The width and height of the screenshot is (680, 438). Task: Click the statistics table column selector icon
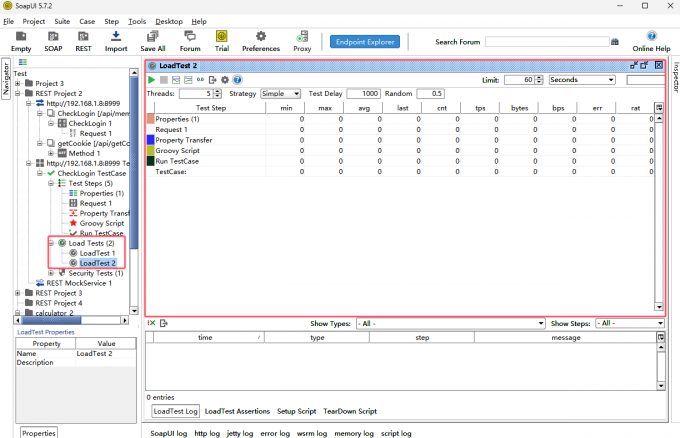pos(659,108)
